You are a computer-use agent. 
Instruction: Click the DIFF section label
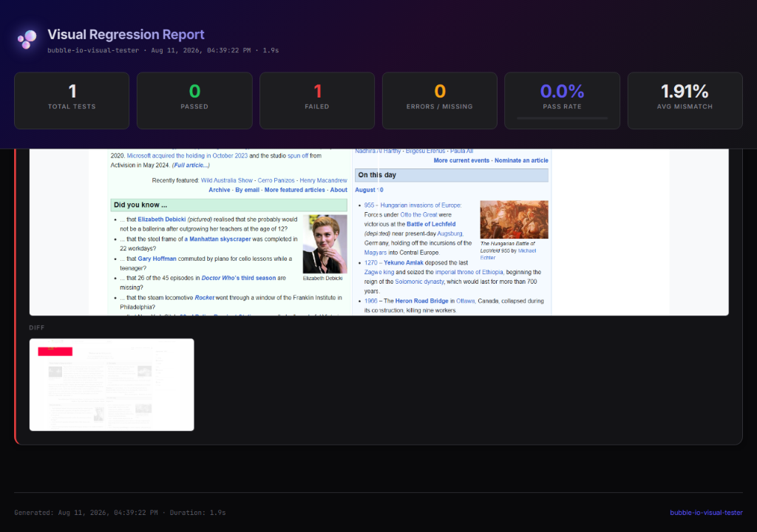pyautogui.click(x=37, y=328)
